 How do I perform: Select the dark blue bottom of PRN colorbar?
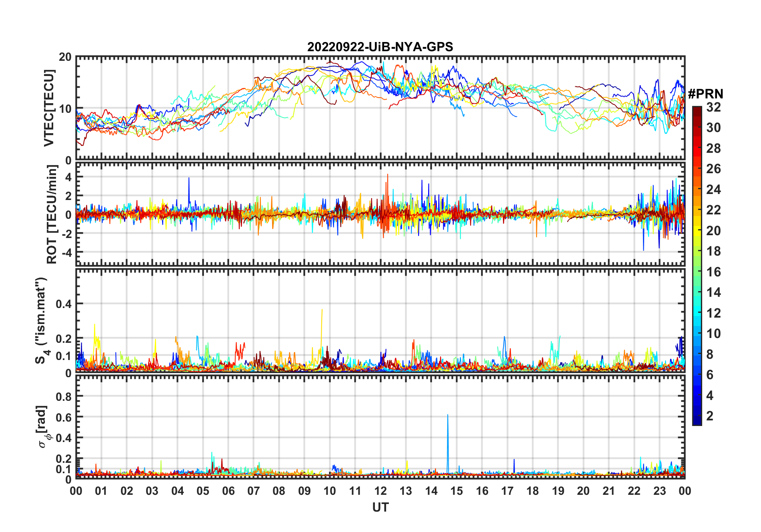[x=697, y=422]
